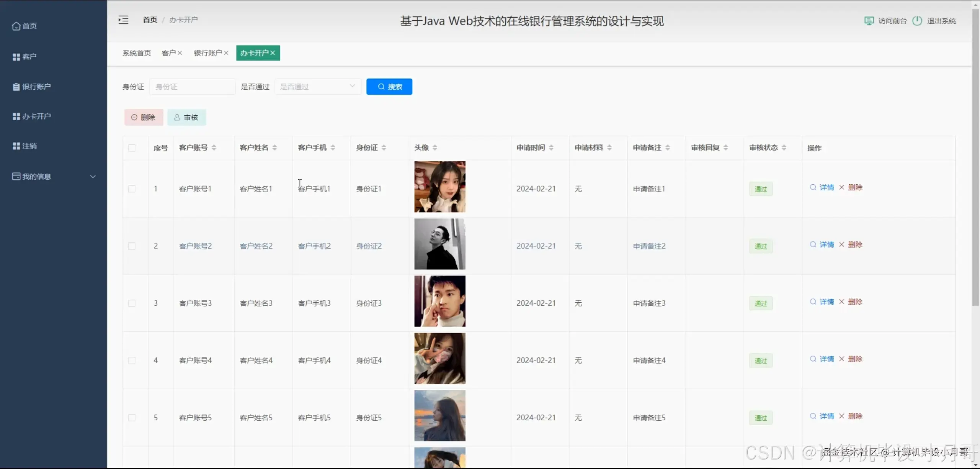
Task: Open the 银行账户 sidebar icon
Action: click(x=16, y=86)
